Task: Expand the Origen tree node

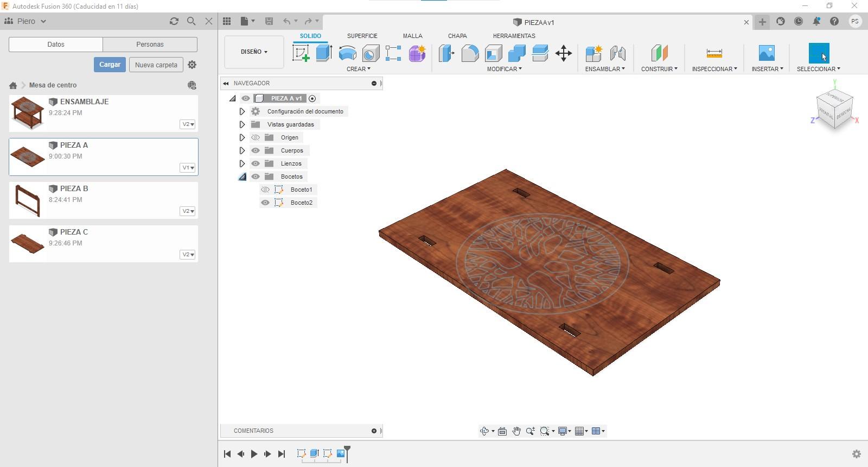Action: click(x=242, y=137)
